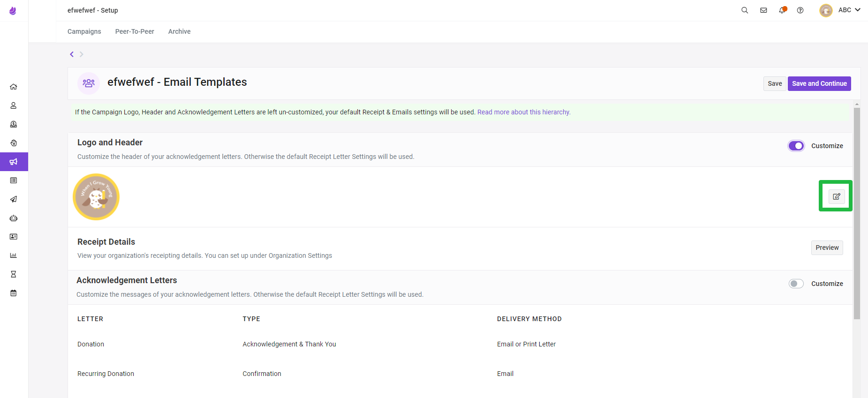Open the megaphone campaigns sidebar icon
This screenshot has width=868, height=398.
coord(14,162)
